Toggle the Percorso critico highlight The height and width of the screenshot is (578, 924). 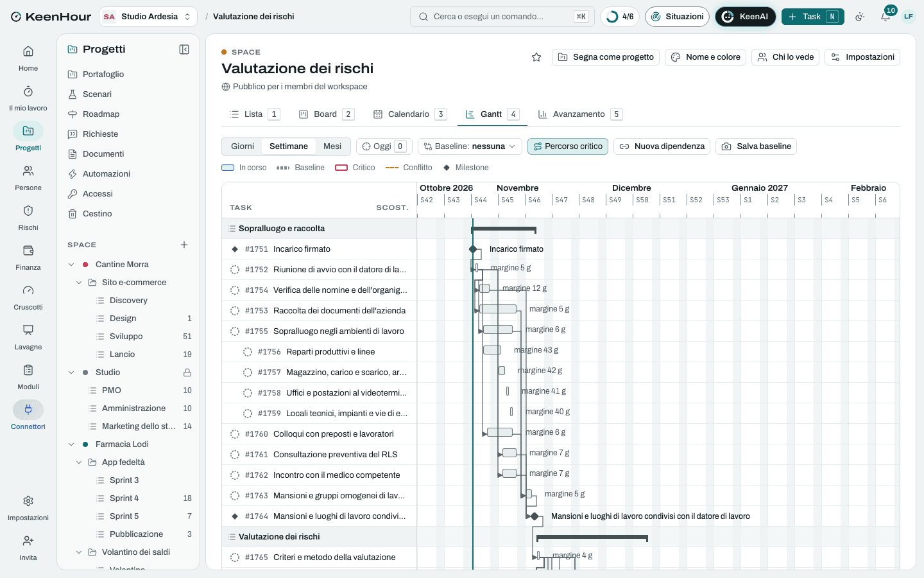pos(568,146)
